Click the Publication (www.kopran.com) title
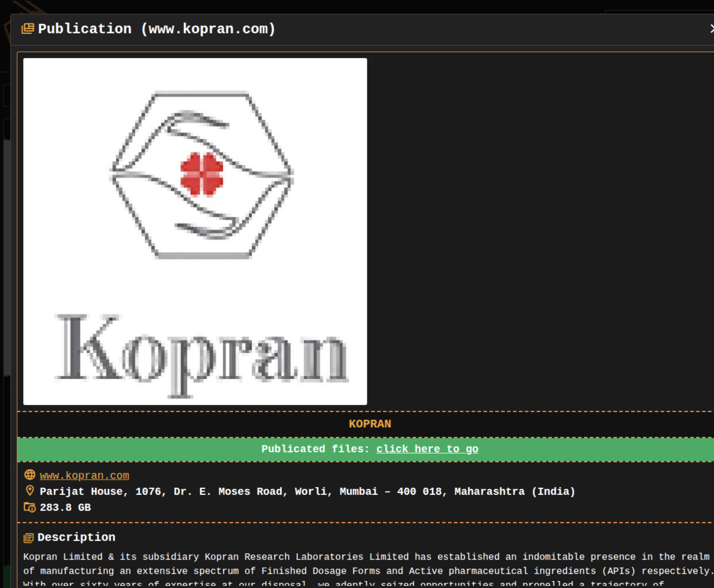Viewport: 714px width, 588px height. tap(157, 29)
